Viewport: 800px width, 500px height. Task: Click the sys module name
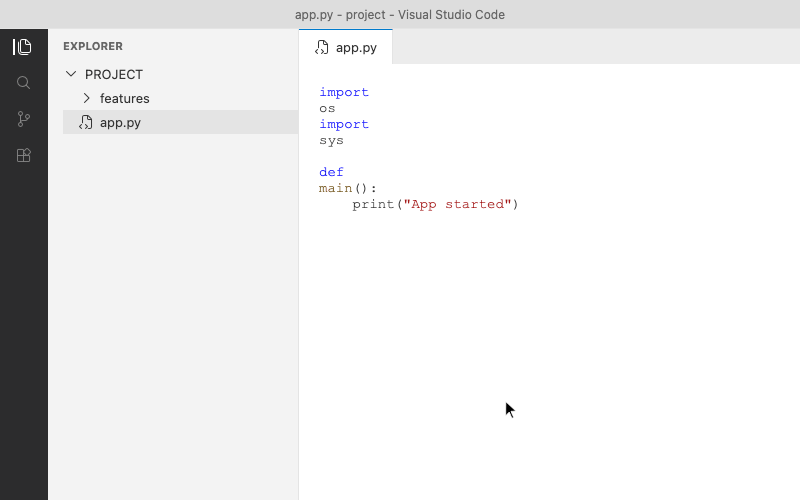(332, 140)
